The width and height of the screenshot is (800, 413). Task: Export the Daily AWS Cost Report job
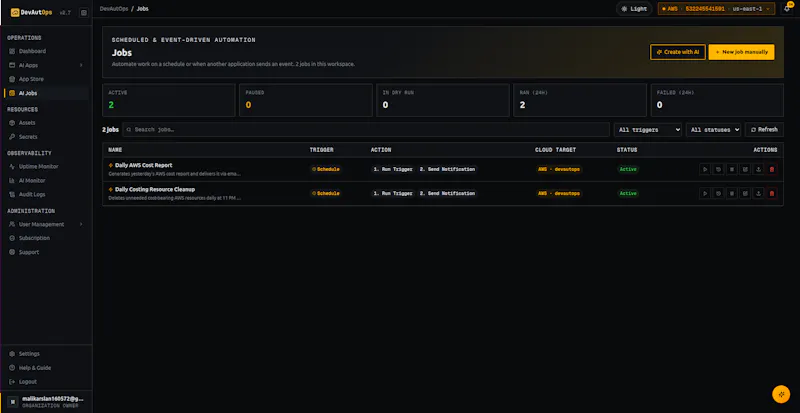point(758,169)
